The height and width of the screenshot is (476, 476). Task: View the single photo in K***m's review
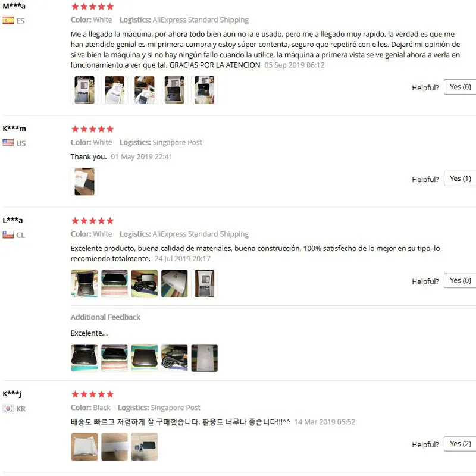(x=84, y=181)
